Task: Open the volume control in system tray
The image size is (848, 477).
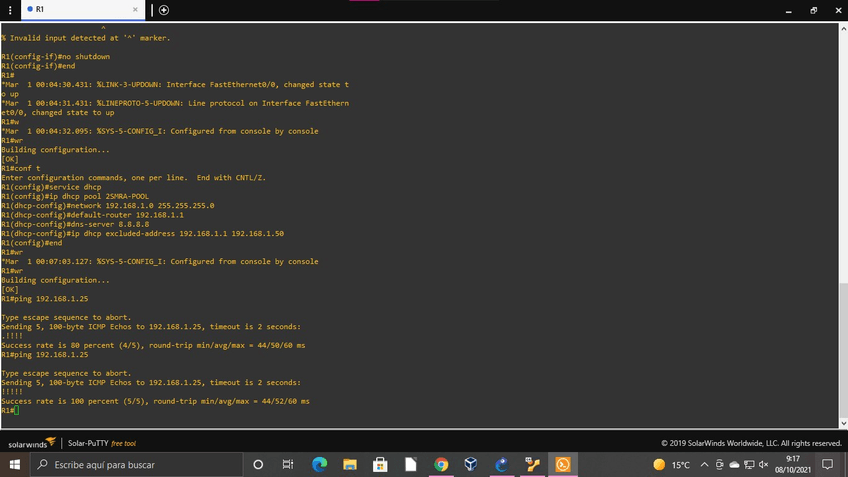Action: [764, 465]
